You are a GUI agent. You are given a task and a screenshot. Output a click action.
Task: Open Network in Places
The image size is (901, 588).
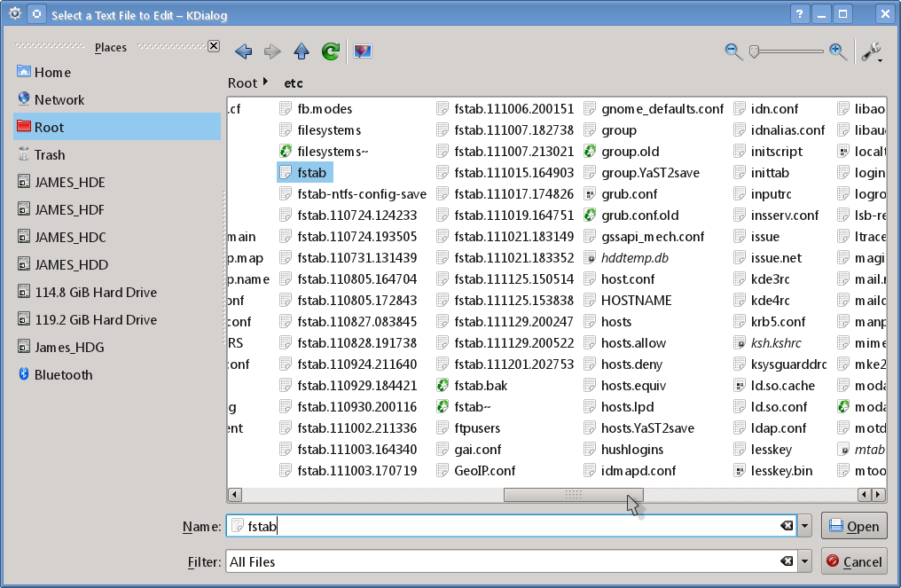pyautogui.click(x=117, y=100)
